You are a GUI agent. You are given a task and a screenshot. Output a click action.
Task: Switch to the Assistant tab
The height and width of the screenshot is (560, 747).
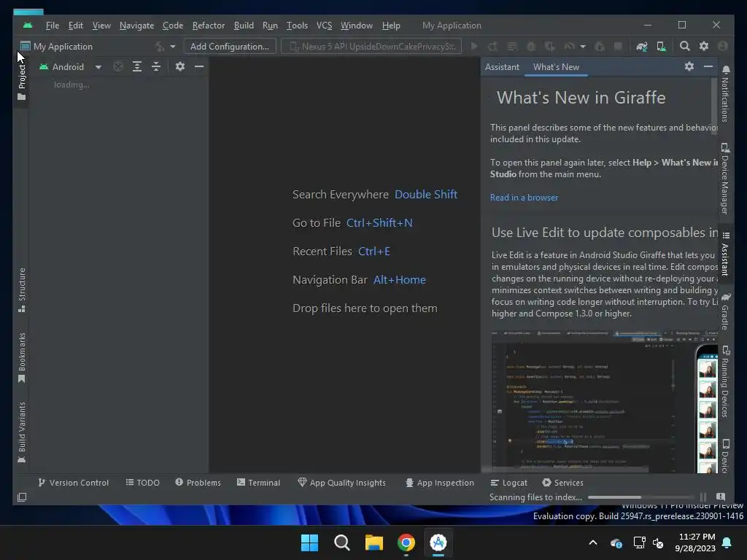(502, 67)
